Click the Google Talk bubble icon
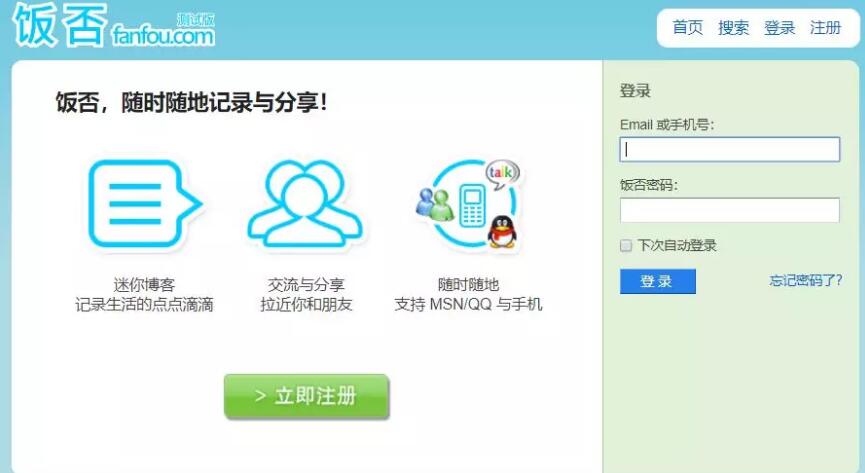Viewport: 865px width, 473px height. 501,174
